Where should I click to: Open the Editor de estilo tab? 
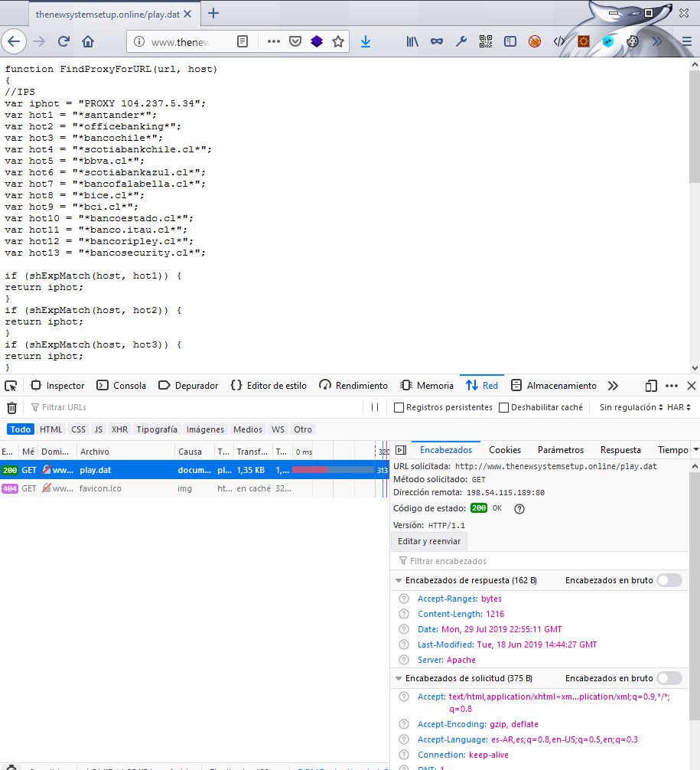click(x=269, y=386)
